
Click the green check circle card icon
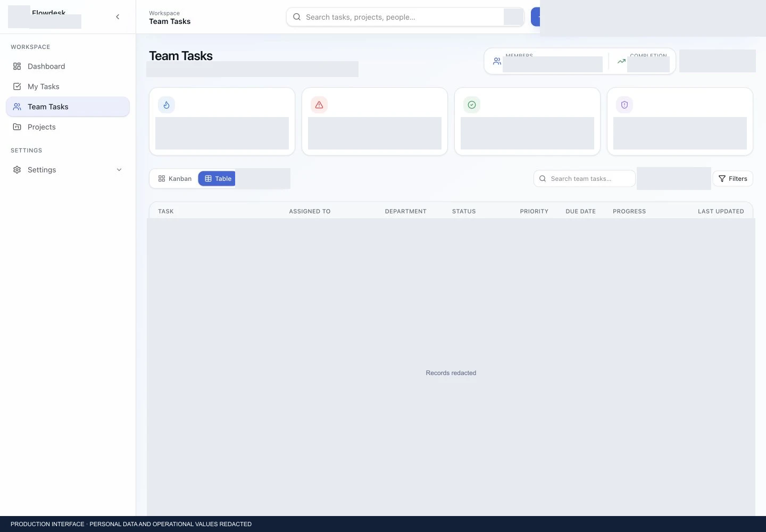tap(472, 105)
